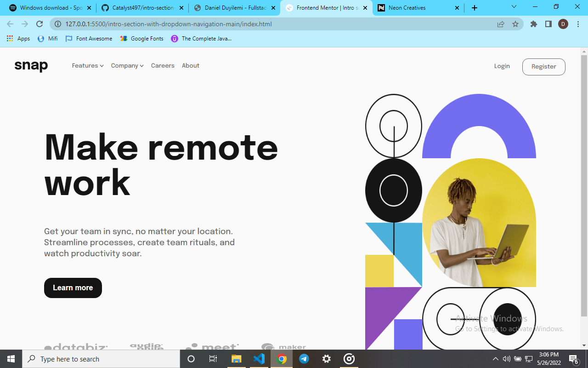Expand the Company dropdown menu

tap(127, 66)
